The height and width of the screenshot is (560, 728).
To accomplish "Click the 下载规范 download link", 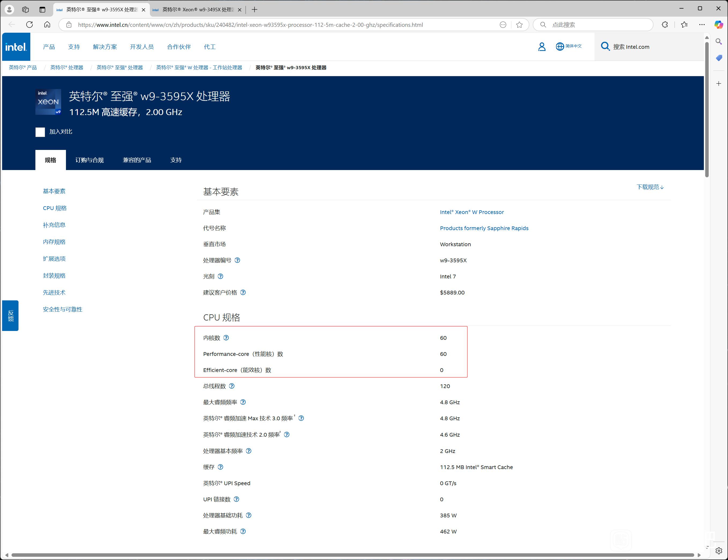I will tap(650, 187).
